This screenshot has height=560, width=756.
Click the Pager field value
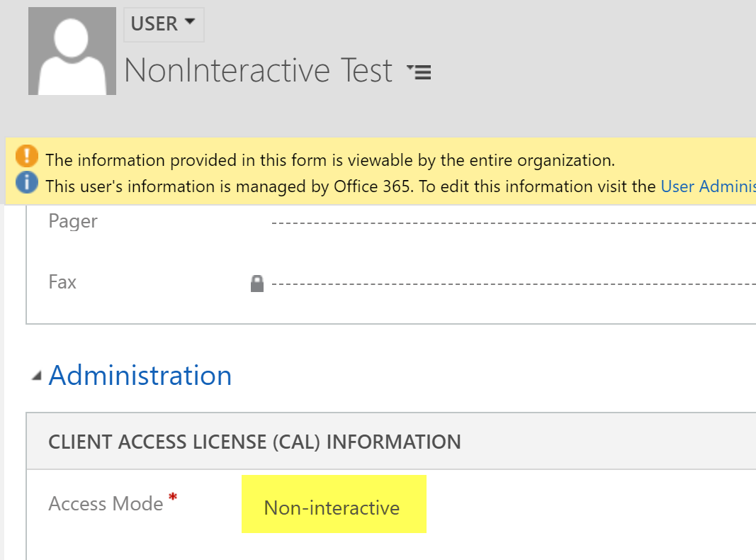click(x=514, y=223)
